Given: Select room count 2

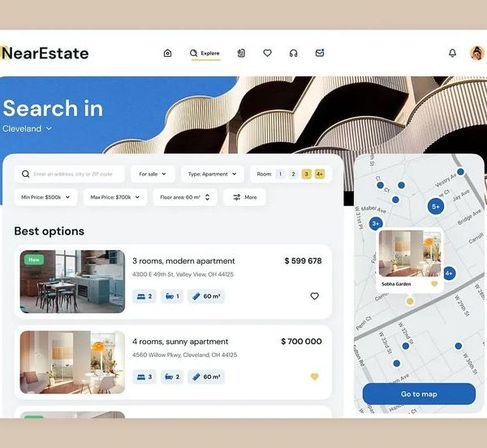Looking at the screenshot, I should [x=293, y=174].
